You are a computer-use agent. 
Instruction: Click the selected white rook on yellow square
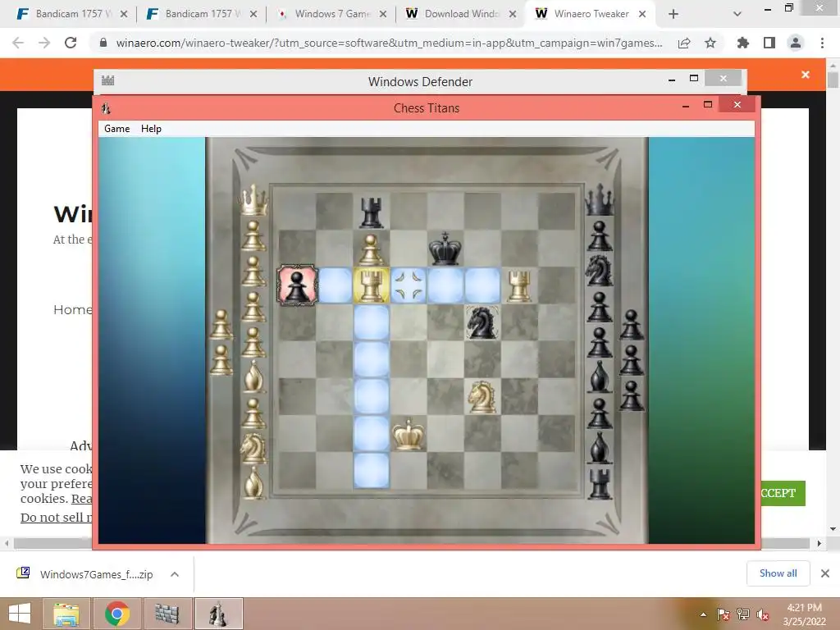pos(372,285)
